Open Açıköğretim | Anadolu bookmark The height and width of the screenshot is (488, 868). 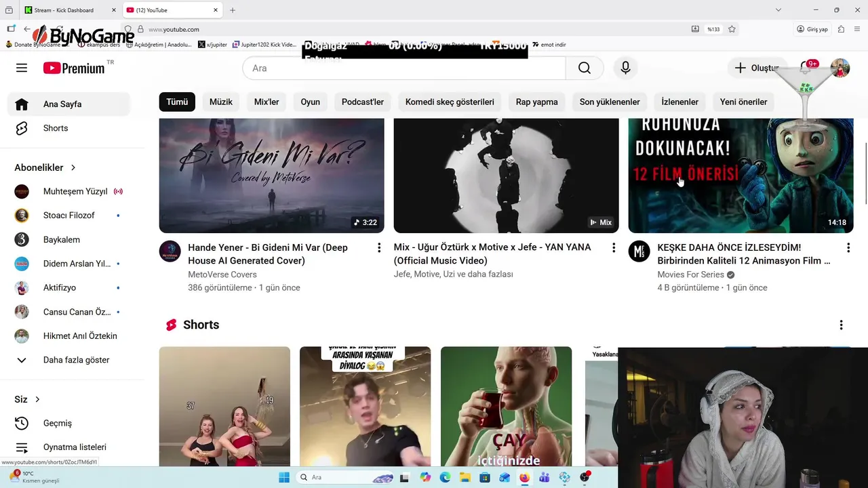[157, 45]
